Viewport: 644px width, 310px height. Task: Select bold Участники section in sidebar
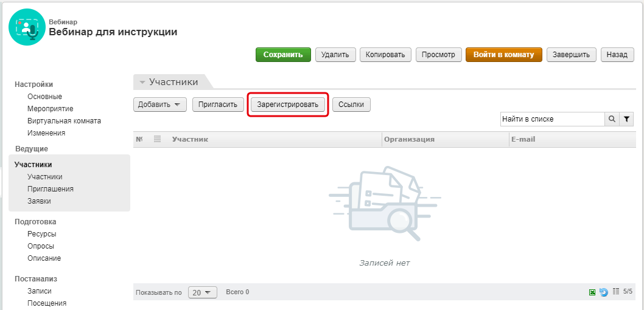33,165
